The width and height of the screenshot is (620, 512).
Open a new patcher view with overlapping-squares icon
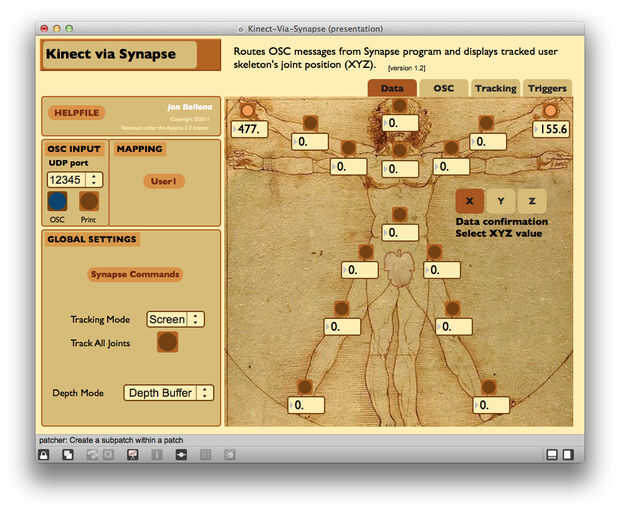68,455
